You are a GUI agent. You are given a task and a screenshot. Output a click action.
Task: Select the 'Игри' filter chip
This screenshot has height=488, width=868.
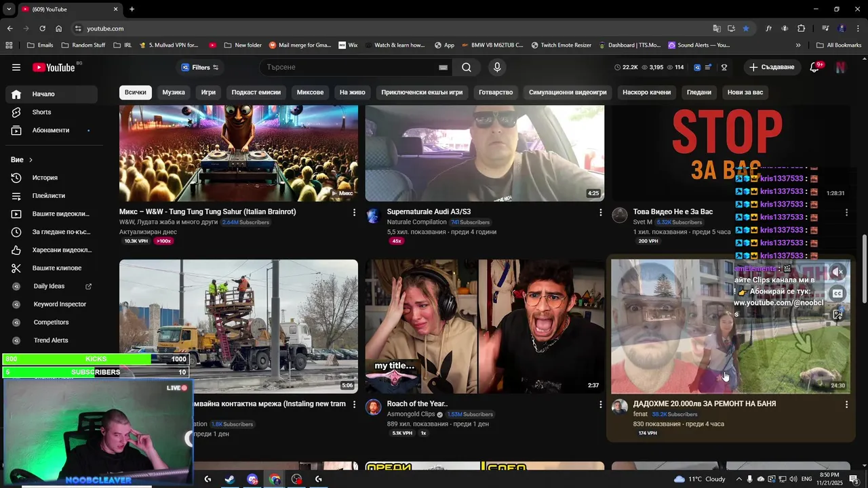pos(208,92)
